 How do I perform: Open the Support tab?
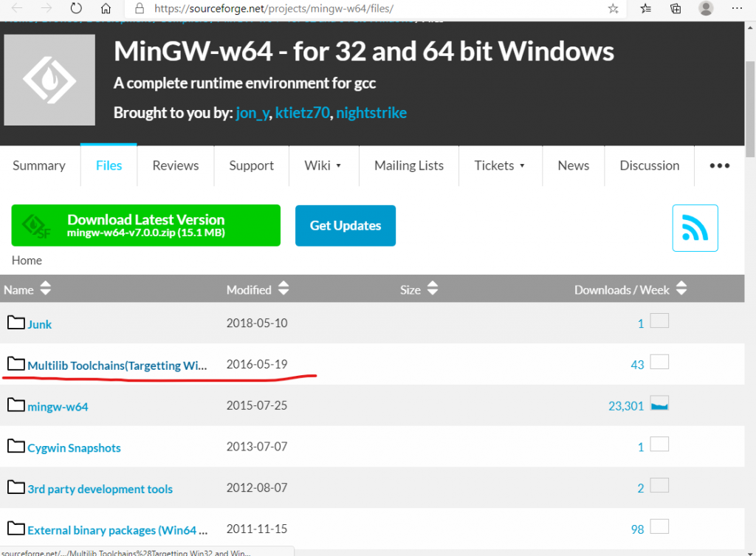[251, 165]
